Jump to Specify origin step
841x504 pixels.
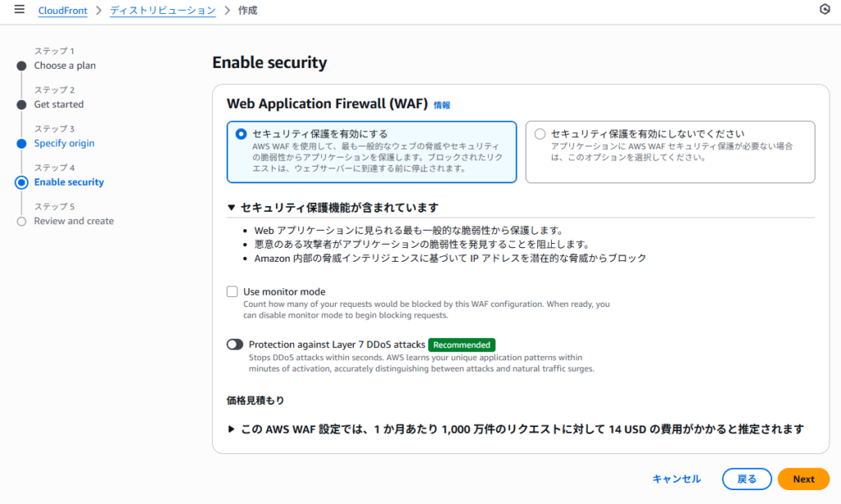tap(64, 144)
